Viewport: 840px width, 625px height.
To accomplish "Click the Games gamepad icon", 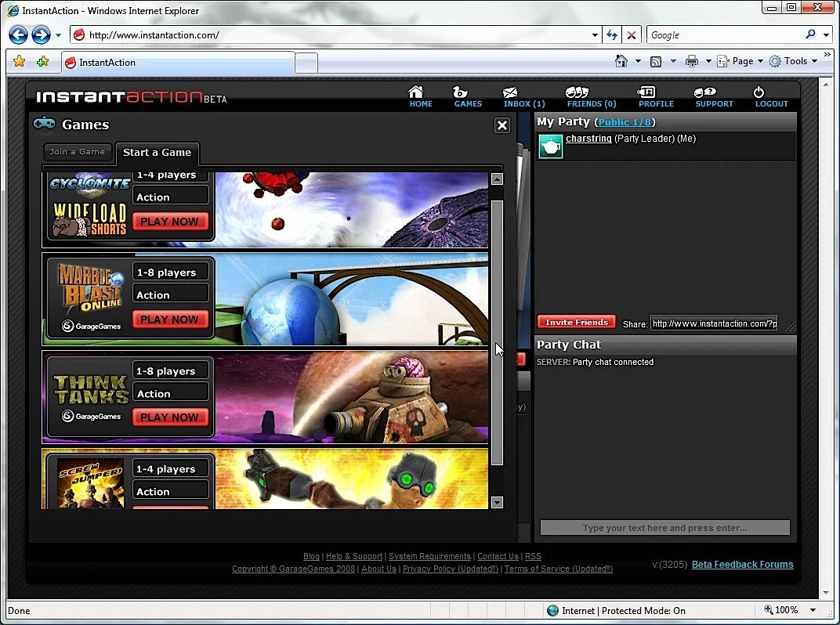I will click(44, 124).
